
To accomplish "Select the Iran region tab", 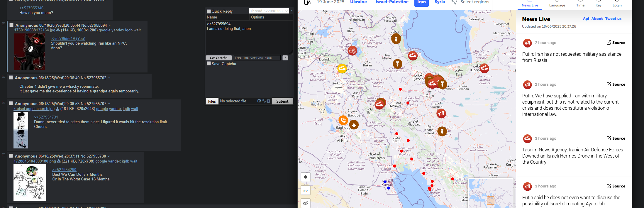I will pyautogui.click(x=421, y=2).
